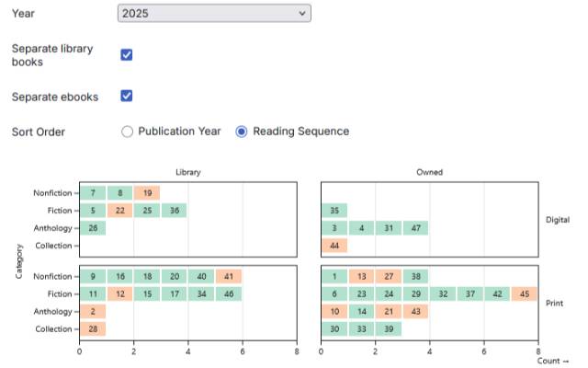The height and width of the screenshot is (368, 588).
Task: Open the Year dropdown set to 2025
Action: (x=214, y=14)
